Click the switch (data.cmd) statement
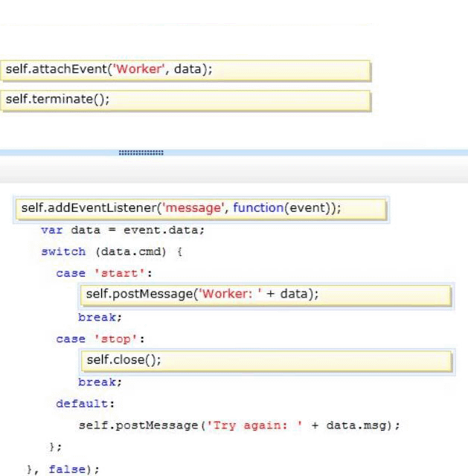 tap(112, 251)
